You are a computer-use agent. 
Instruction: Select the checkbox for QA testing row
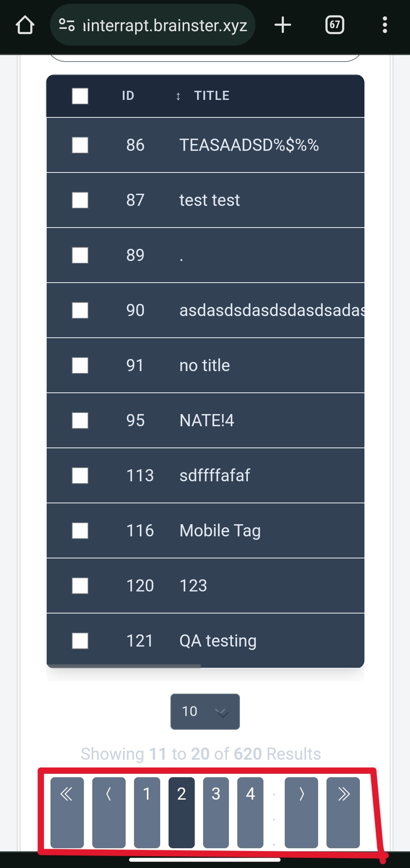coord(80,641)
